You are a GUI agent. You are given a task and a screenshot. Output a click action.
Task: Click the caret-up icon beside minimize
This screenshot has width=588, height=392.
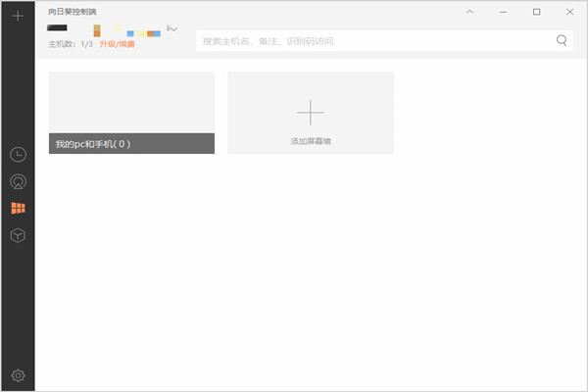click(x=469, y=12)
